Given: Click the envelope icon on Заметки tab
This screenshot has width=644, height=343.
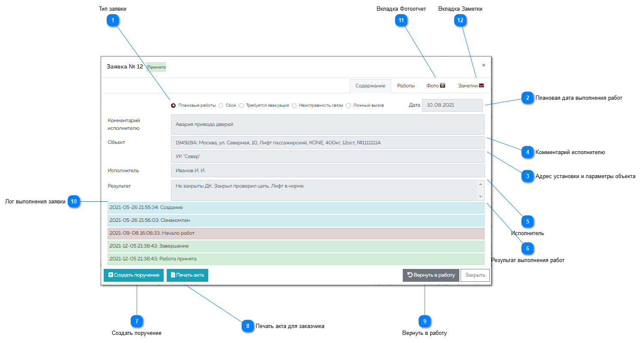Looking at the screenshot, I should [x=482, y=86].
